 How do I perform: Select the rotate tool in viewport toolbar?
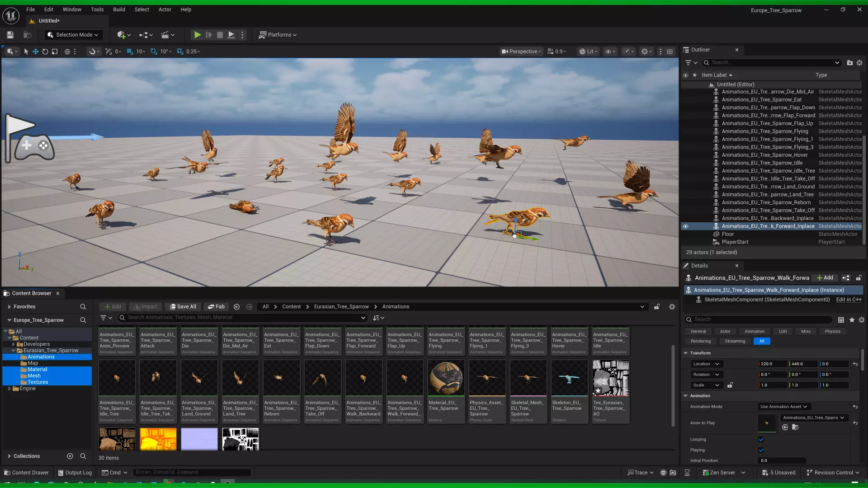[x=45, y=52]
